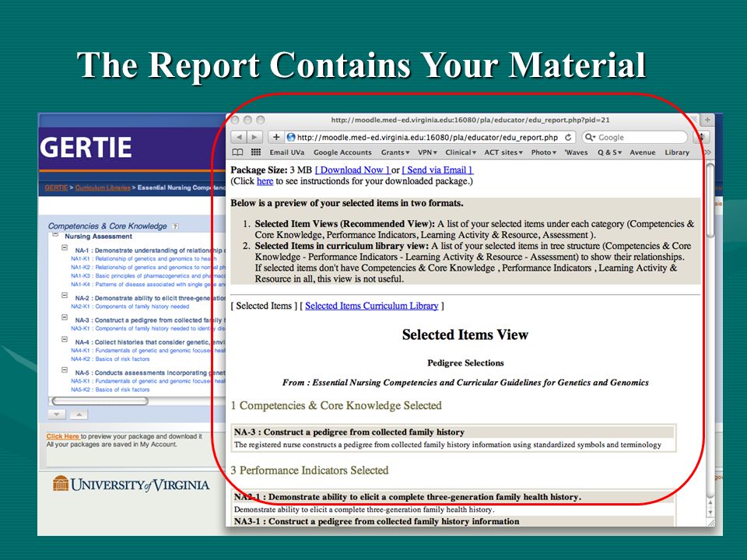Click the 'Selected Items View' heading text

(x=465, y=334)
